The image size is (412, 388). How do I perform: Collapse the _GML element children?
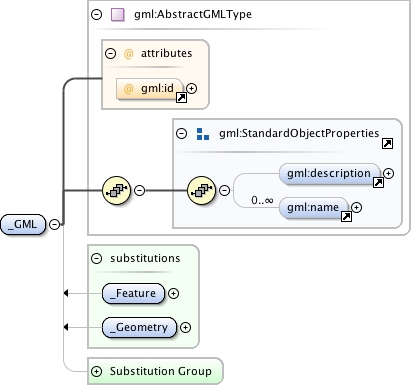[x=54, y=224]
